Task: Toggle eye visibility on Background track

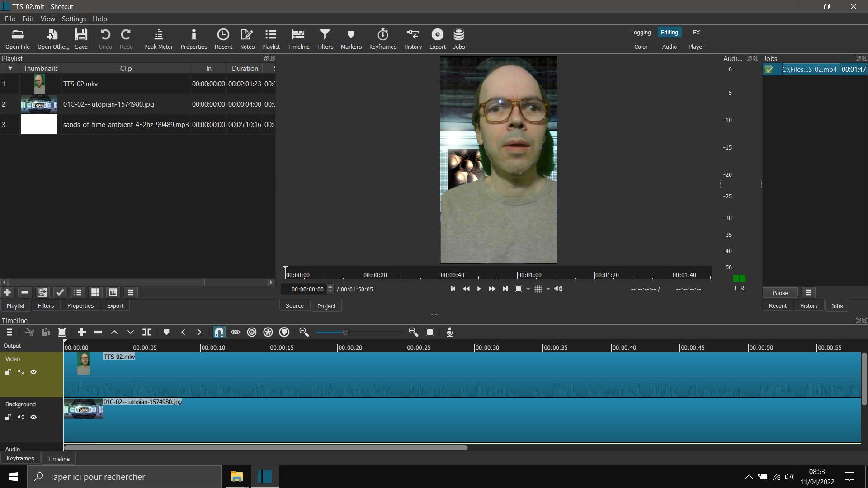Action: 33,417
